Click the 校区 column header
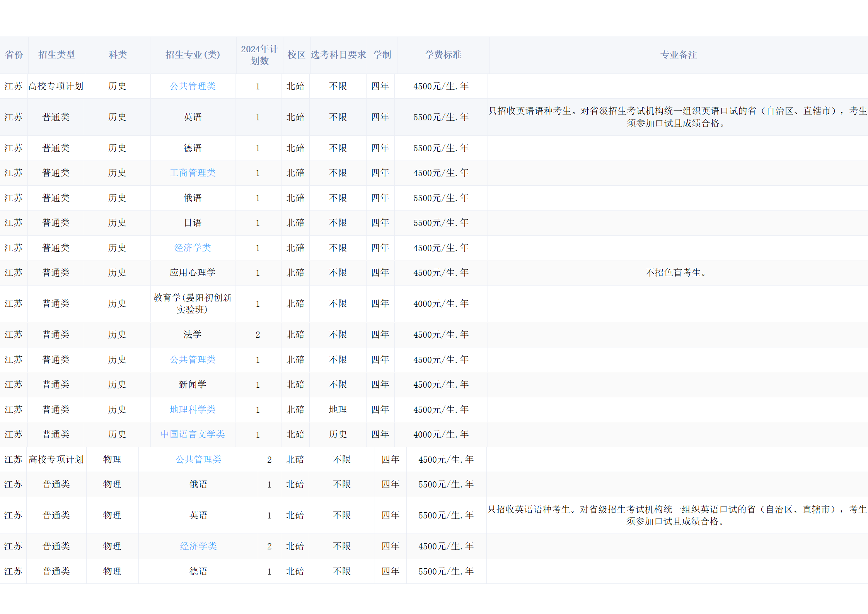This screenshot has width=868, height=614. [x=295, y=55]
